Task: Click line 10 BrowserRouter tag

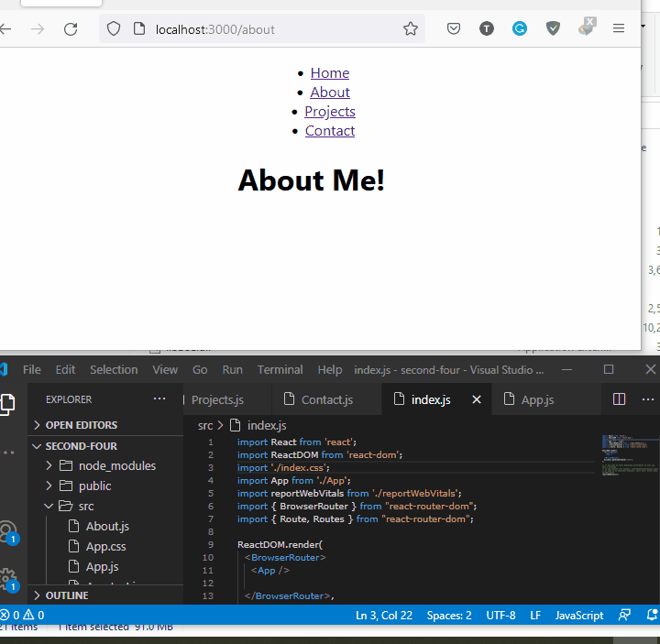Action: (285, 557)
